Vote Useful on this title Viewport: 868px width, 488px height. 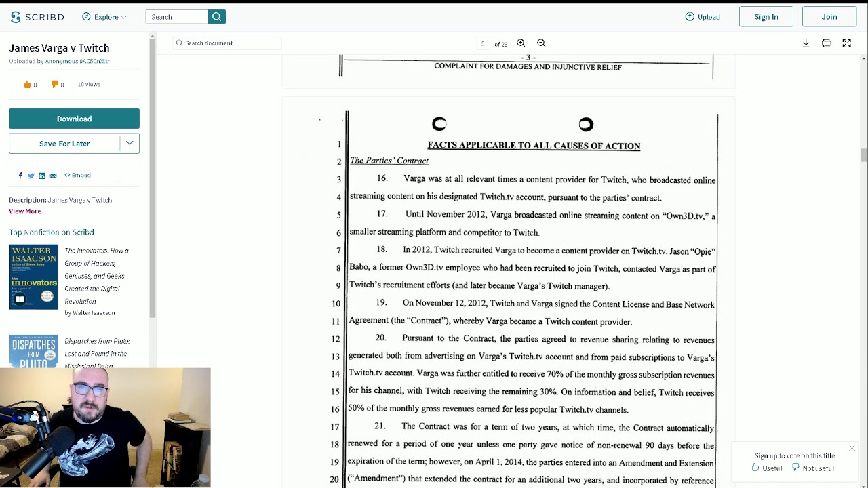click(767, 468)
